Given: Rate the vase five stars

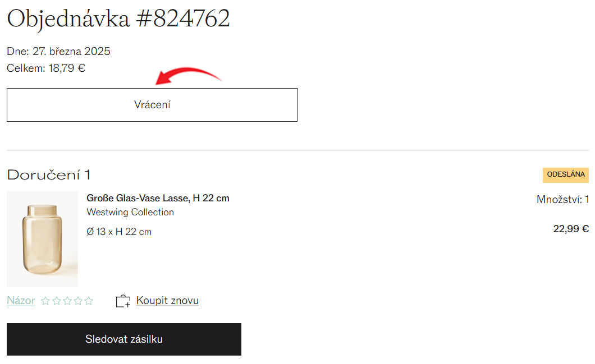Looking at the screenshot, I should (89, 301).
